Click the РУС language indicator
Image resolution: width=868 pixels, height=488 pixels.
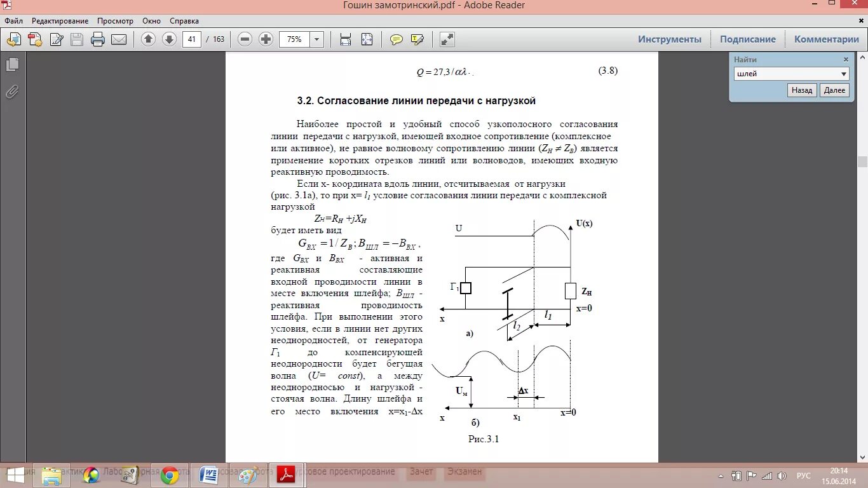[x=804, y=475]
